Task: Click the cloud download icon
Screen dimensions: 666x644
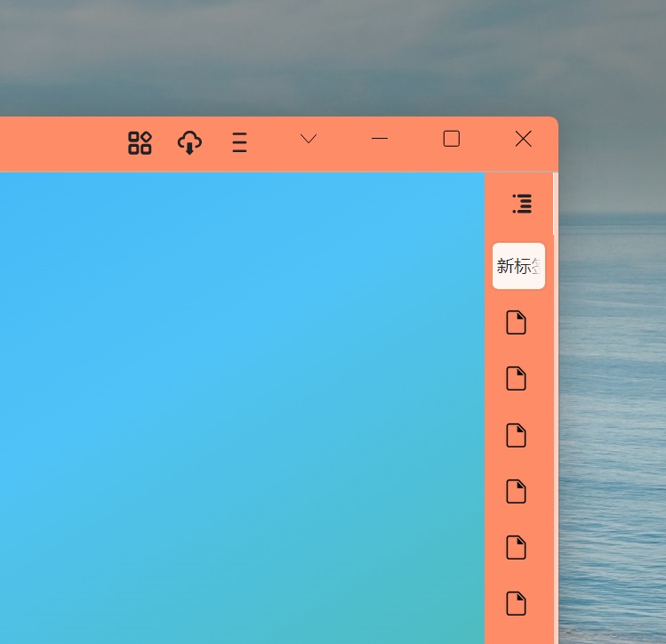Action: (189, 142)
